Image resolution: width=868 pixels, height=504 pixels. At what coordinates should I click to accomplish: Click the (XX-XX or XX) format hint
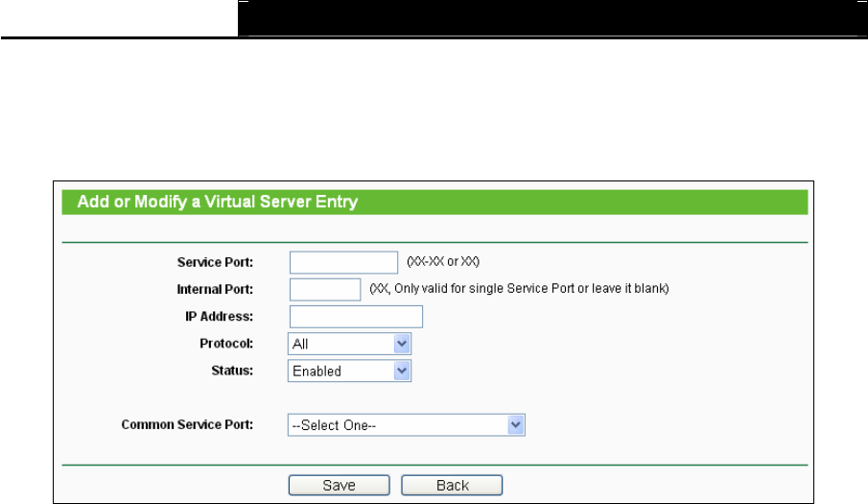pos(443,261)
